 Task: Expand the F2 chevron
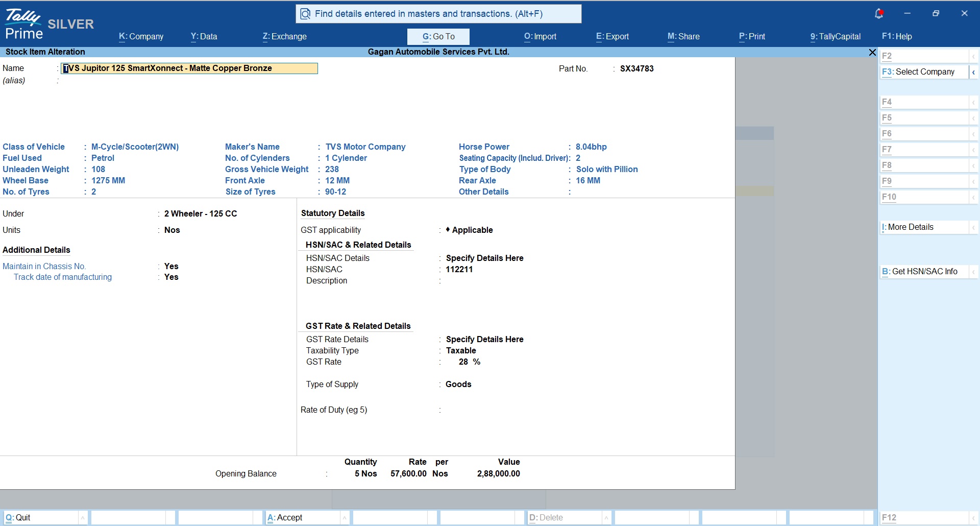pyautogui.click(x=973, y=56)
